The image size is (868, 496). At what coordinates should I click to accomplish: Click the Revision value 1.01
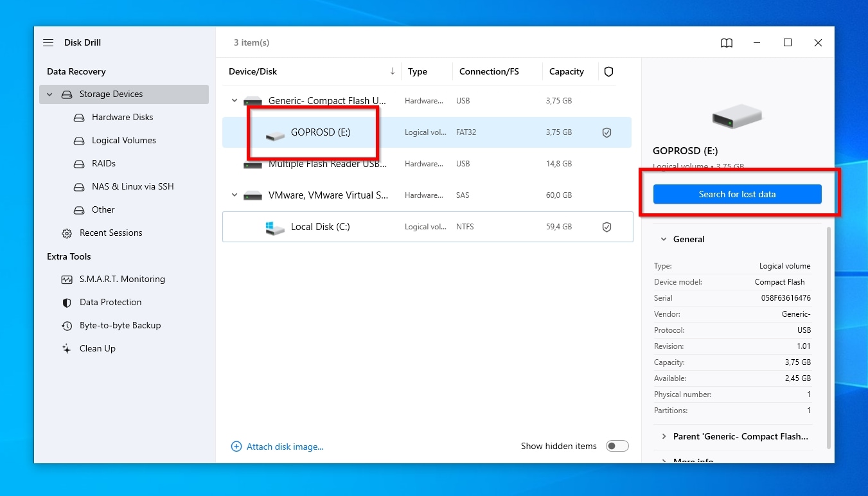point(803,346)
